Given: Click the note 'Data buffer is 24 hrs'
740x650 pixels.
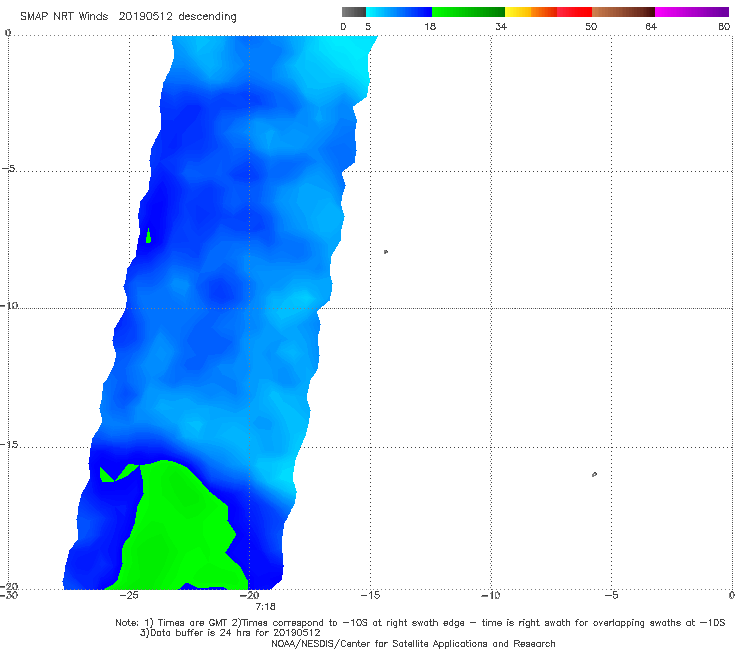Looking at the screenshot, I should 196,633.
